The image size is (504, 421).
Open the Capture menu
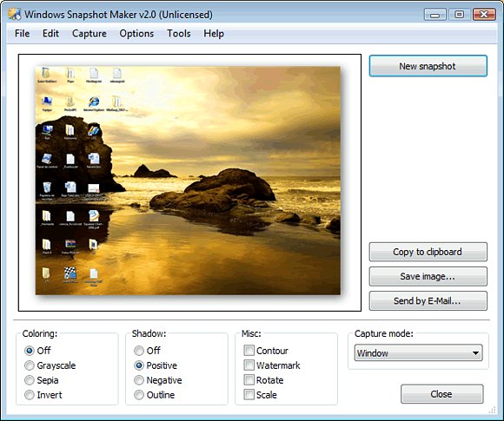(89, 33)
